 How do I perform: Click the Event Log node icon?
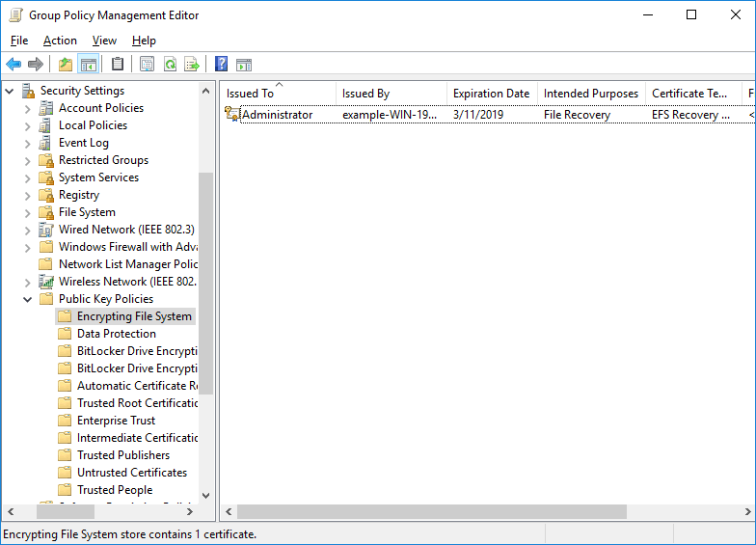[x=45, y=143]
